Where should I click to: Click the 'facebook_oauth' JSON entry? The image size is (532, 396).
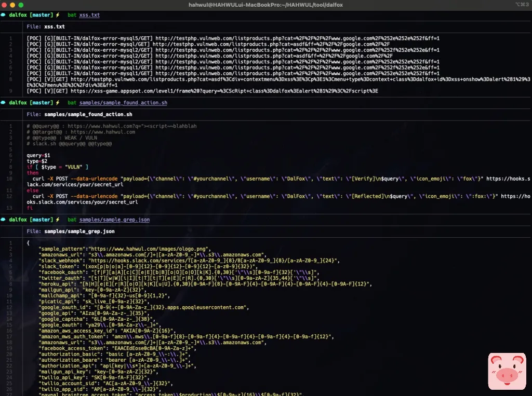pyautogui.click(x=179, y=272)
